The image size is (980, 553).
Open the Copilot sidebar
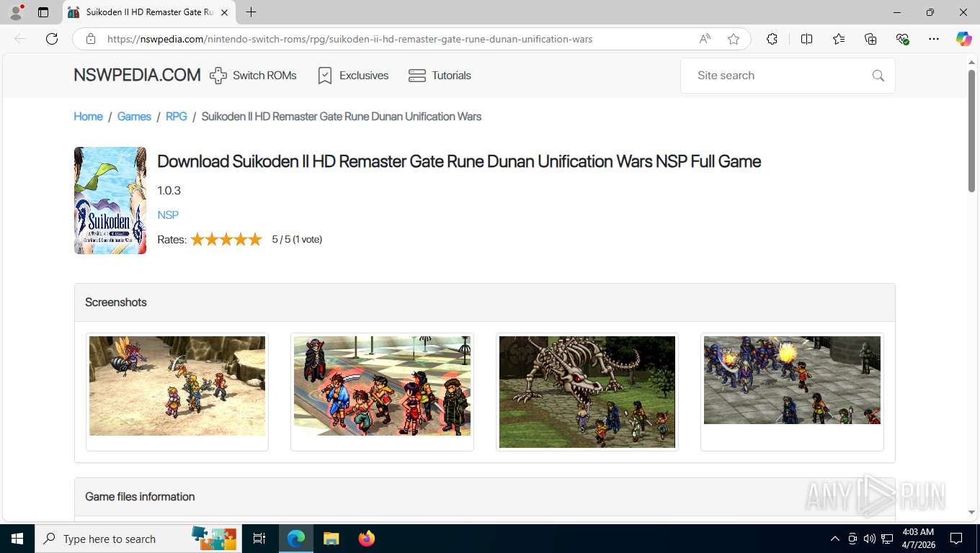(x=964, y=39)
